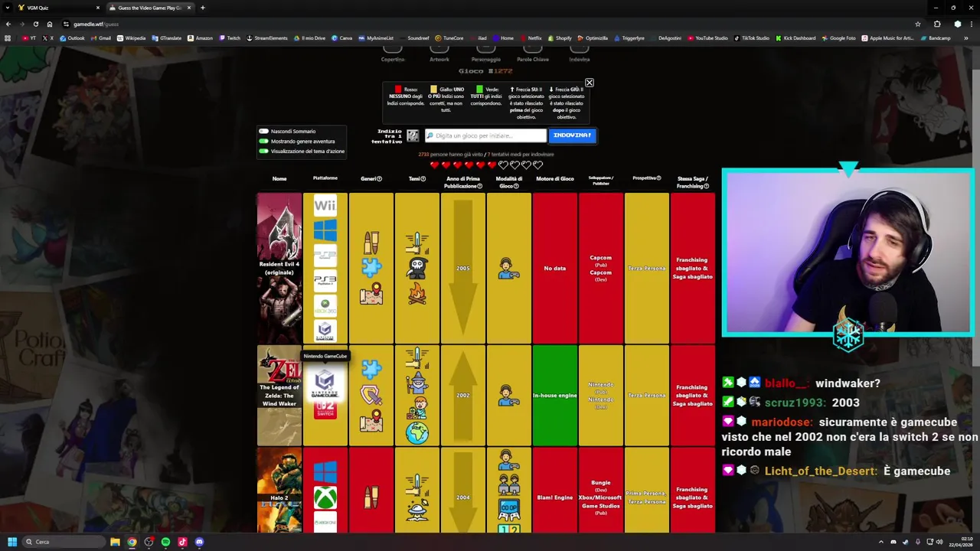Expand the bookmarks overflow chevron
This screenshot has height=551, width=980.
click(x=965, y=38)
